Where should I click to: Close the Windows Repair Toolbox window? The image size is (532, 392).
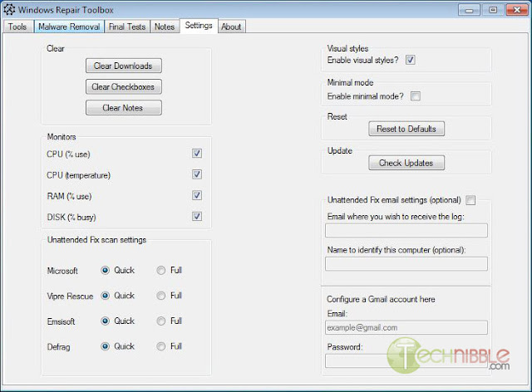[517, 10]
